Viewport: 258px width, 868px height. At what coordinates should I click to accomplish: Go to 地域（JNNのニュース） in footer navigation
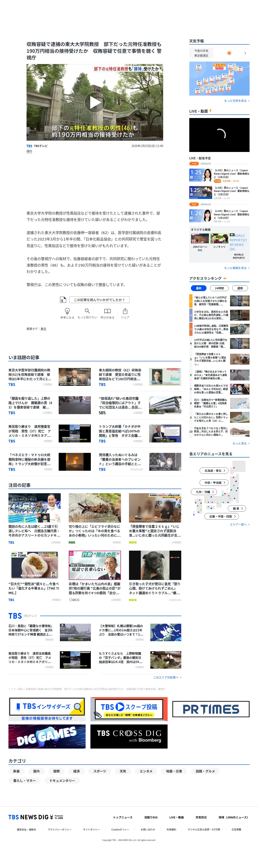click(233, 817)
